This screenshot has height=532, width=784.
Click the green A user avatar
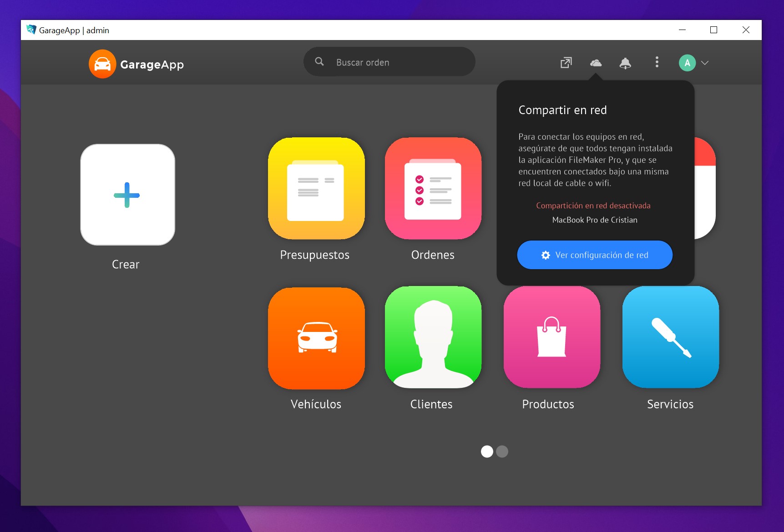(687, 63)
